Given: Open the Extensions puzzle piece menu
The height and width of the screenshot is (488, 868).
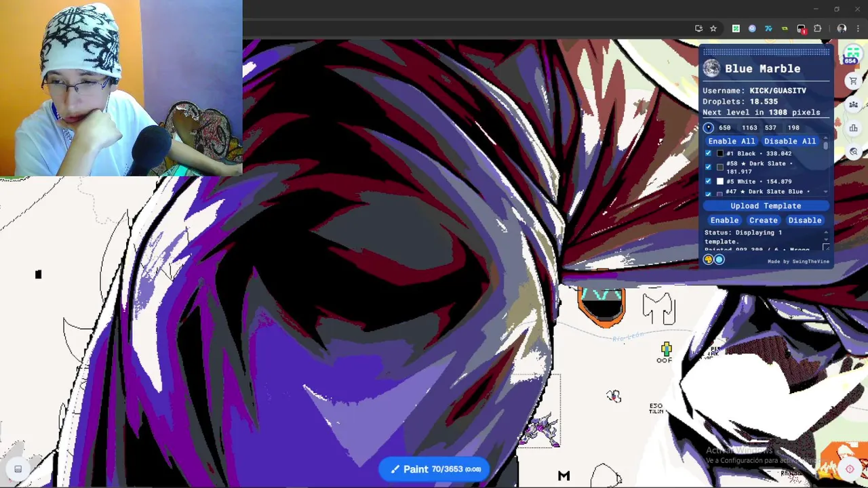Looking at the screenshot, I should [x=817, y=28].
